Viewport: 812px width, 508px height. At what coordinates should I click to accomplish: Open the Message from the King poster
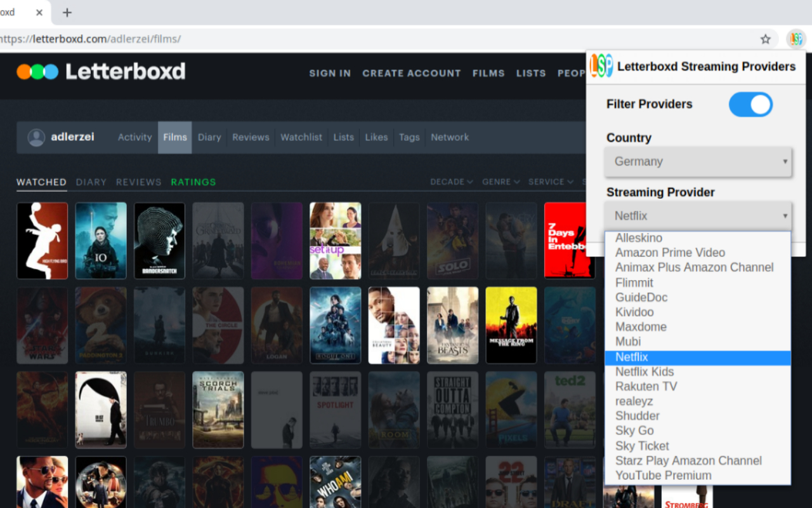click(x=511, y=325)
